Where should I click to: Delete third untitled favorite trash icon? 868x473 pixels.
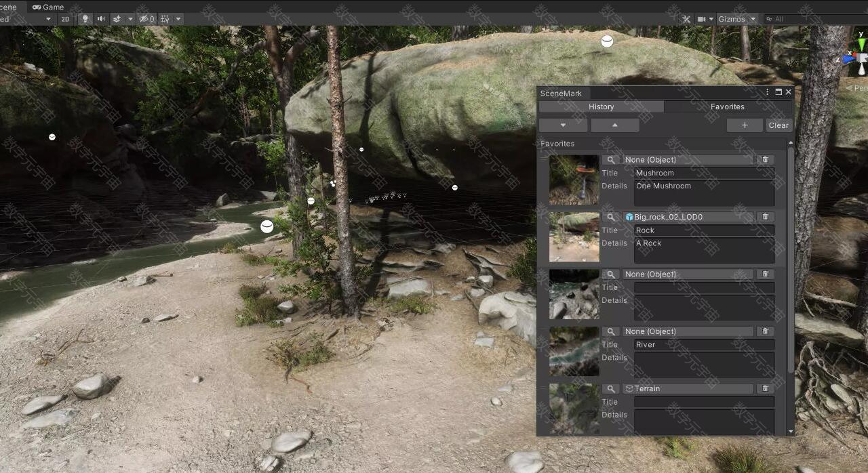coord(765,274)
